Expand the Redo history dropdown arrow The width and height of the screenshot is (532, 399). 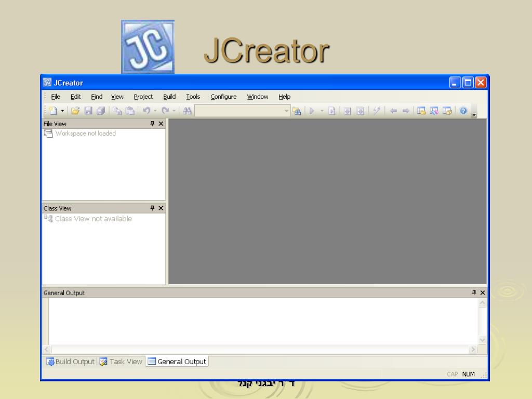click(x=174, y=111)
